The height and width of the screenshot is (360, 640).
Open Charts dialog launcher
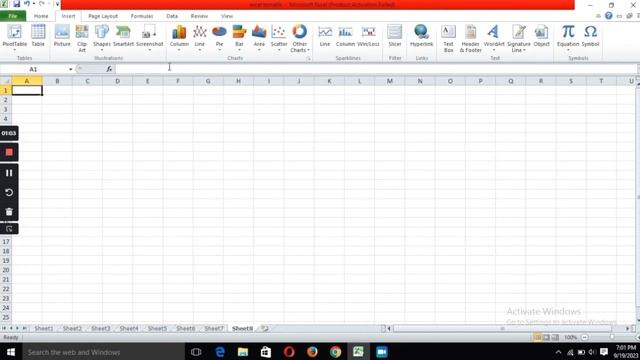tap(309, 58)
